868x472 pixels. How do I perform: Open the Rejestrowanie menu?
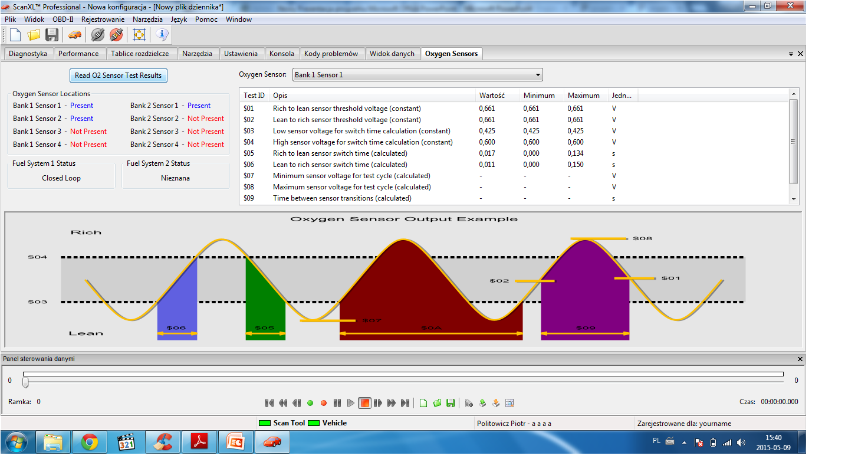103,19
